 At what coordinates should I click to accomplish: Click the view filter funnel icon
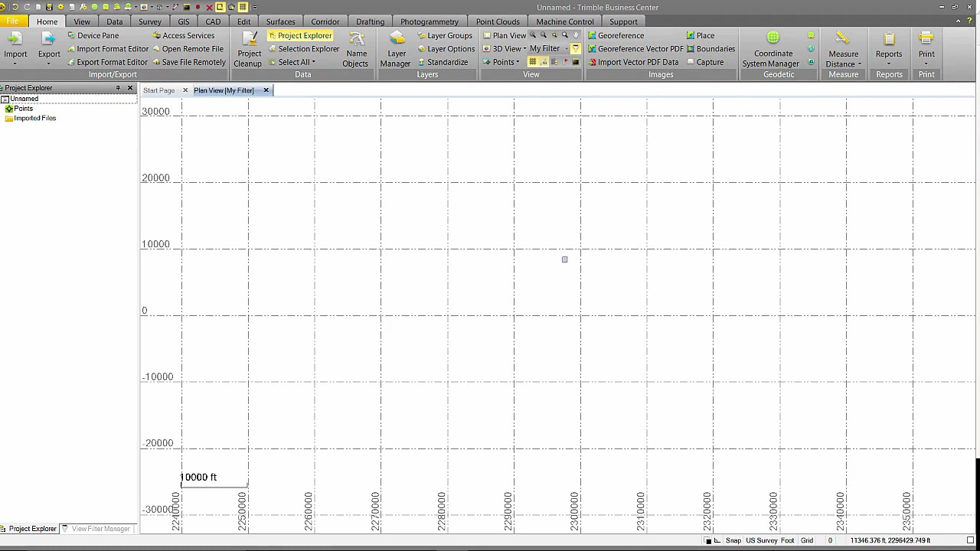(x=576, y=49)
